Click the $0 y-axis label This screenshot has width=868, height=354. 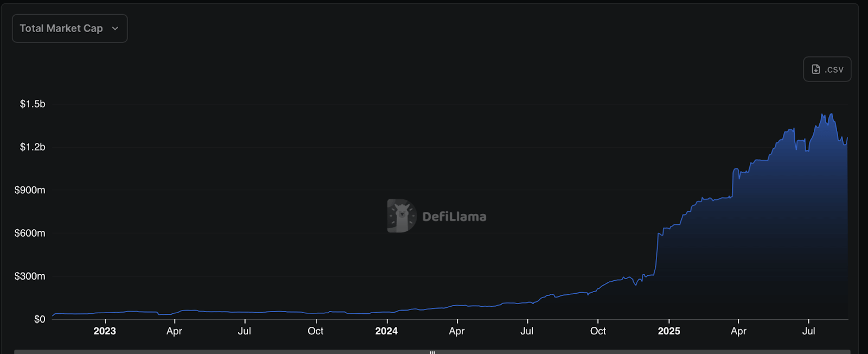pyautogui.click(x=40, y=319)
